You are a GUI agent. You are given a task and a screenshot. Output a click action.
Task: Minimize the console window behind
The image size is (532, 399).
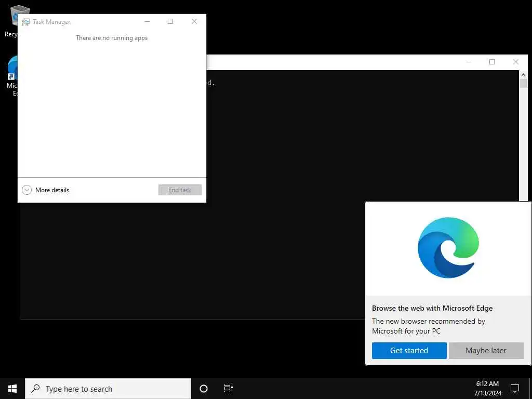[x=469, y=62]
